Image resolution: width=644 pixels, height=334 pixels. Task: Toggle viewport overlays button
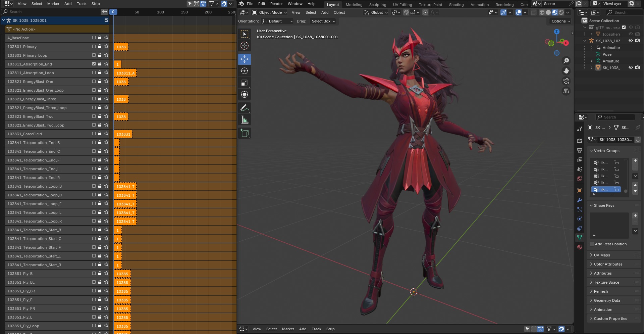(519, 12)
